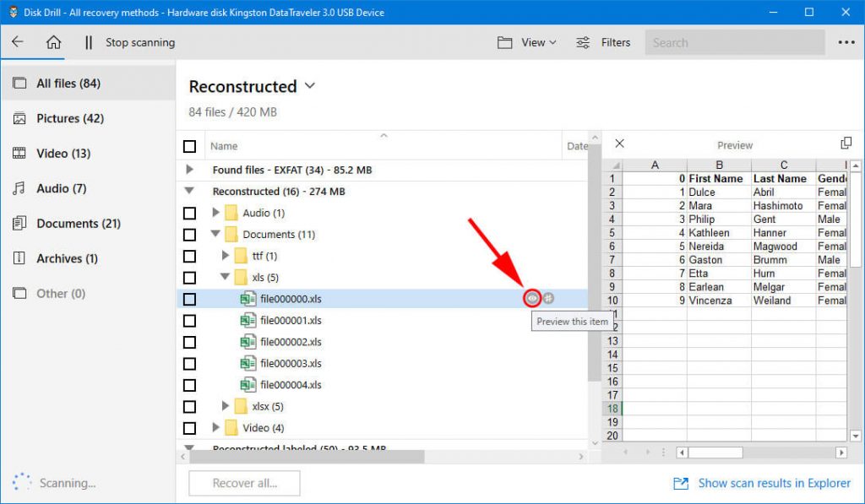Image resolution: width=865 pixels, height=504 pixels.
Task: Open hex view for file000000.xls
Action: pos(549,297)
